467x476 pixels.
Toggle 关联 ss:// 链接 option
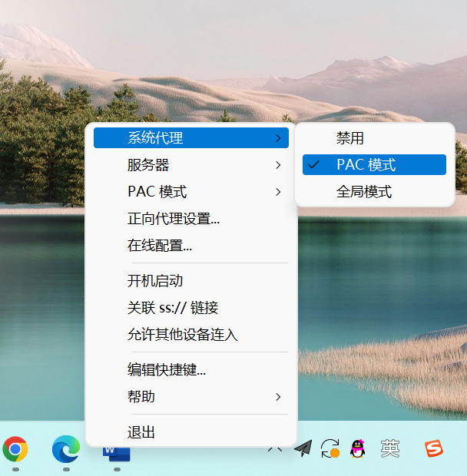191,308
